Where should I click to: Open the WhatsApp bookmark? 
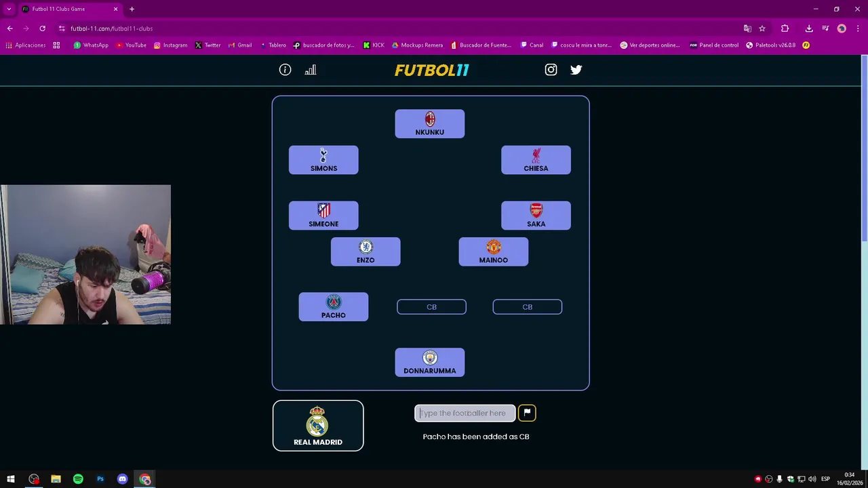[91, 45]
